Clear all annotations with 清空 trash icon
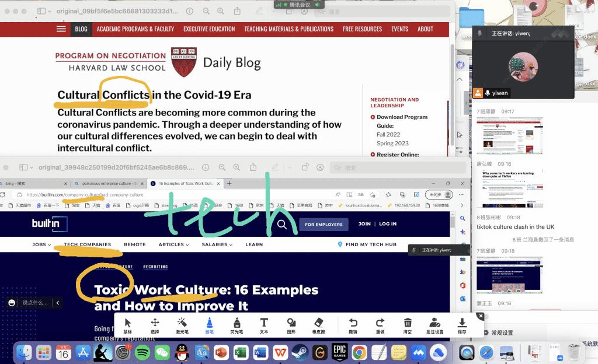This screenshot has width=598, height=364. tap(408, 326)
